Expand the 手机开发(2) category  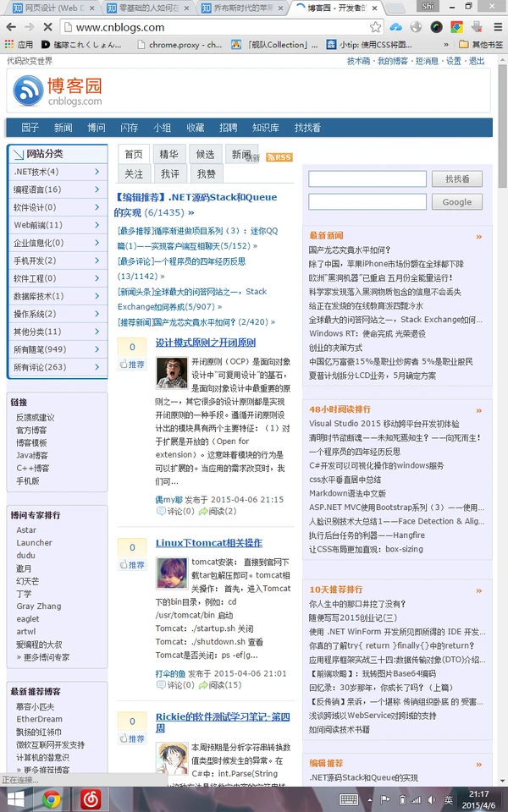click(58, 261)
